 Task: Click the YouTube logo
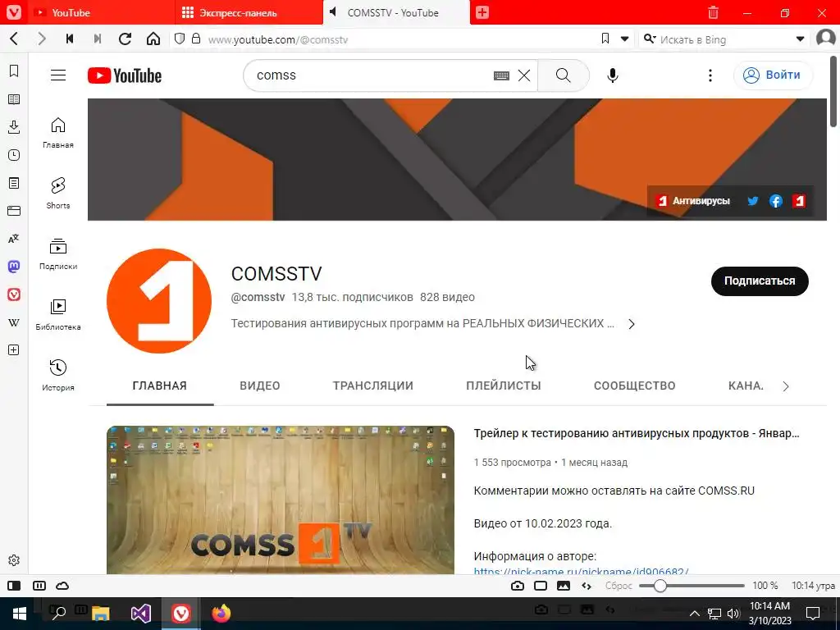125,75
